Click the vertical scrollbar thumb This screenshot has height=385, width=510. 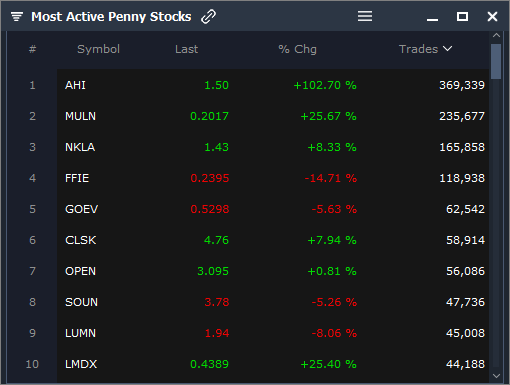point(496,61)
